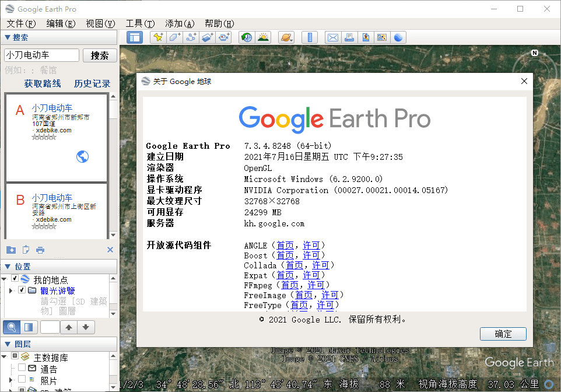Open the 帮助(H) menu
561x392 pixels.
(219, 24)
